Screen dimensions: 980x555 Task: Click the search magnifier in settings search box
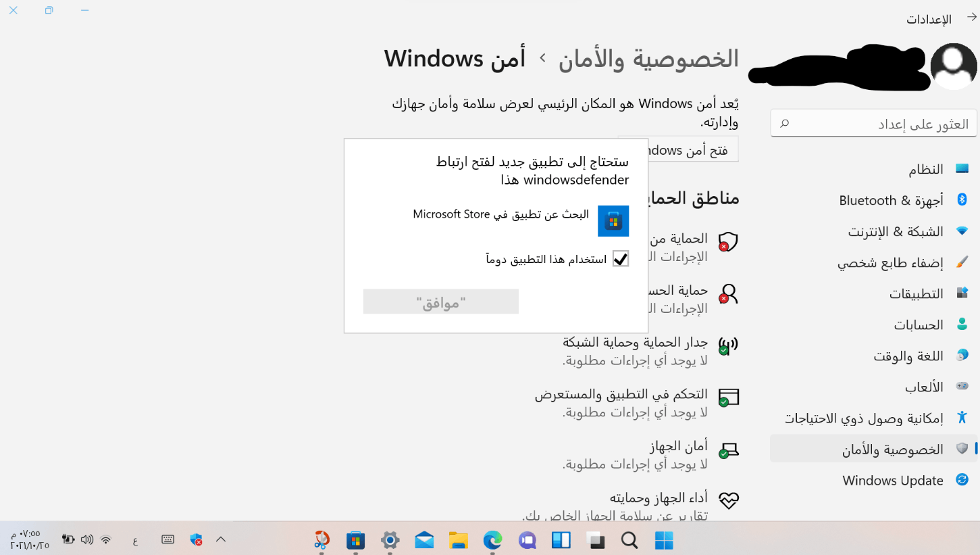coord(785,124)
